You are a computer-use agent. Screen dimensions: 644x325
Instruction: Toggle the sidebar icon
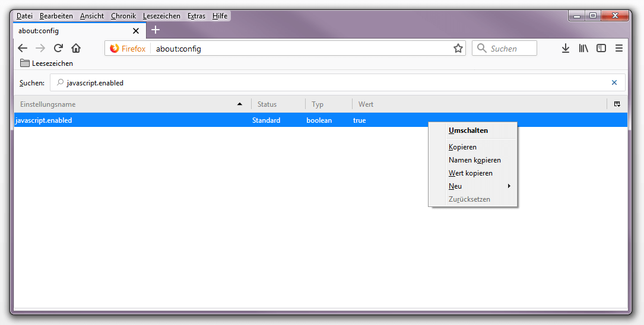(601, 49)
